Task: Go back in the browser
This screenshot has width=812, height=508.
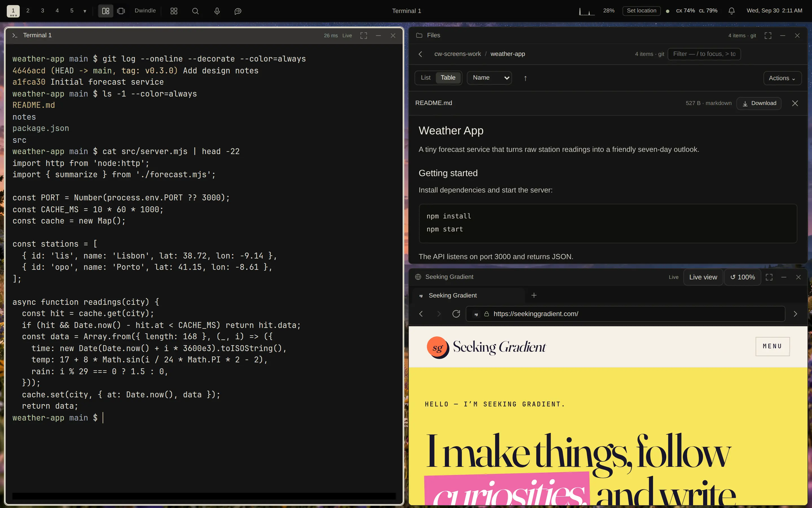Action: (x=421, y=314)
